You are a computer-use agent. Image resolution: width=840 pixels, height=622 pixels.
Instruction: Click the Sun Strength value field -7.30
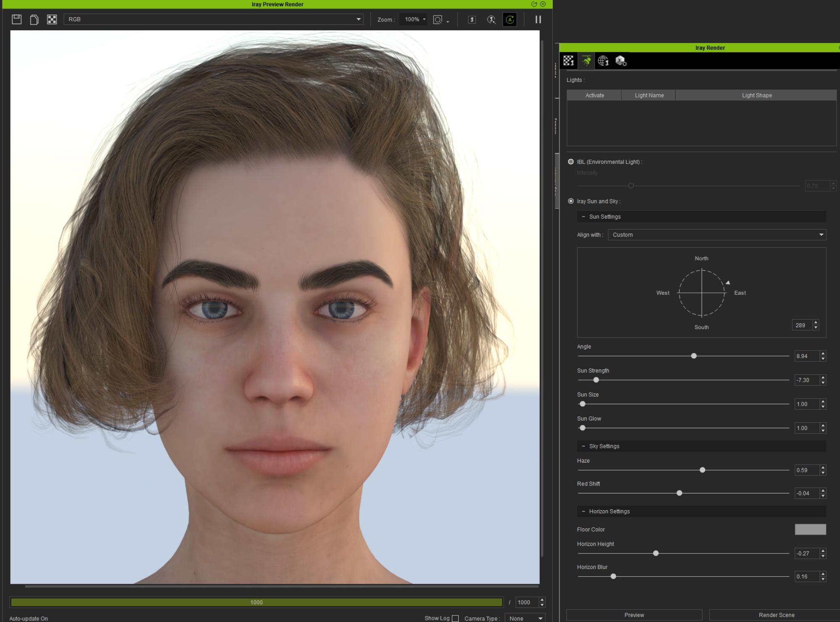click(807, 380)
